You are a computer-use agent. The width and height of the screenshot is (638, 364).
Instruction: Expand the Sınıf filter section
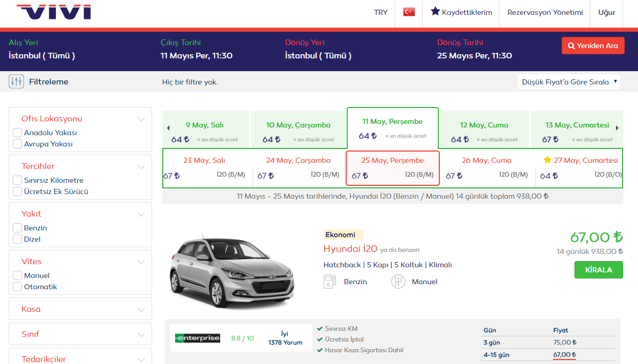click(141, 335)
